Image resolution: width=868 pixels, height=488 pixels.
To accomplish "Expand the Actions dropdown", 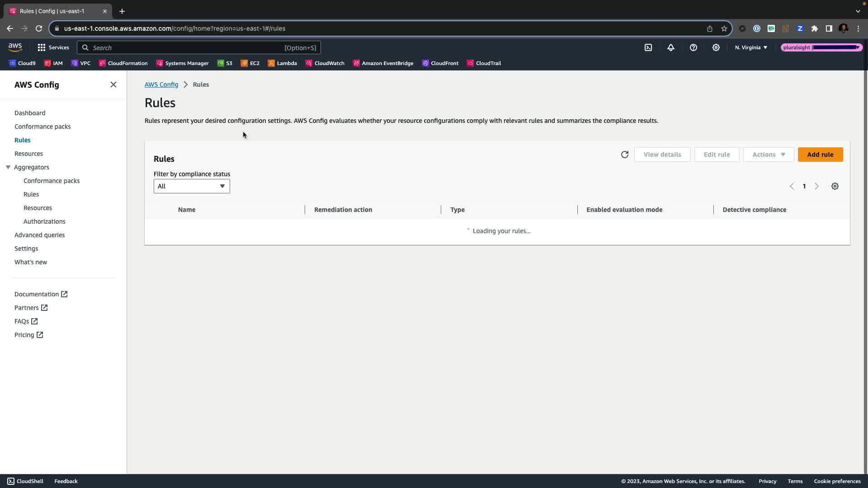I will tap(769, 155).
